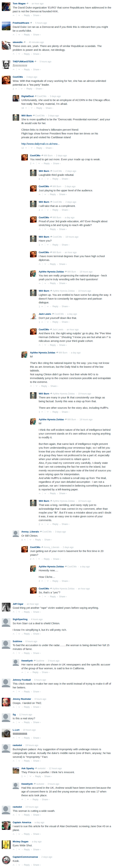Upvote SighSperling's Ken Starr comment
113x868 pixels.
(14, 634)
